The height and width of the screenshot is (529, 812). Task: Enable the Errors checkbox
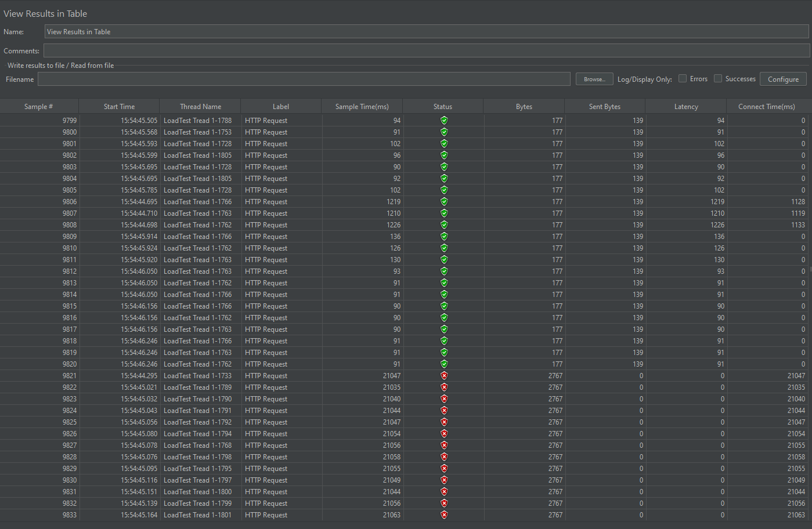click(683, 79)
